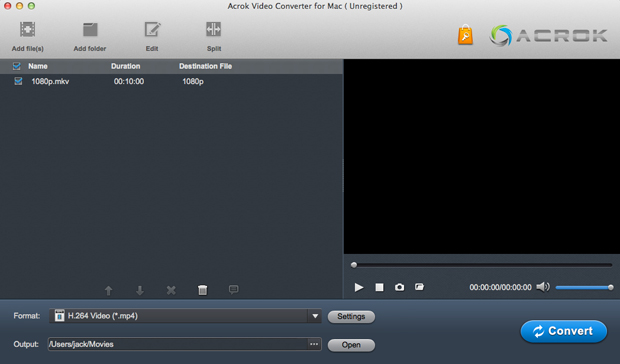Click the green zoom window button
Image resolution: width=620 pixels, height=364 pixels.
pos(32,6)
